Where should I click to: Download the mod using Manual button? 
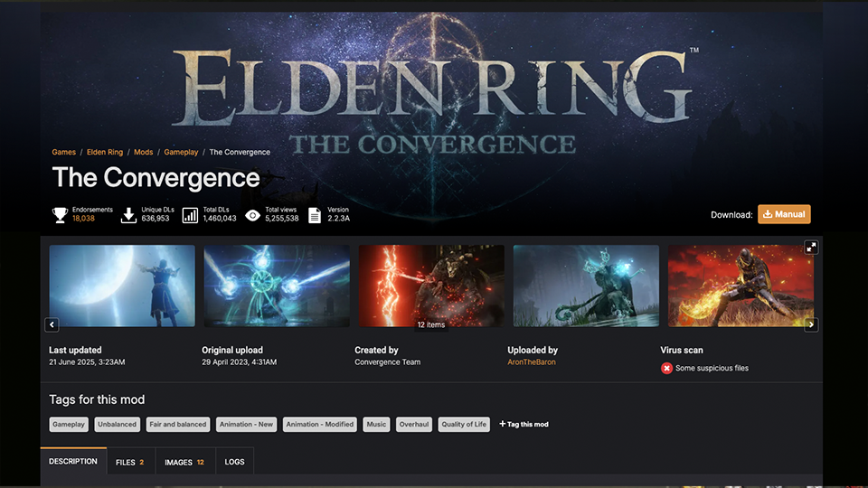(x=784, y=214)
